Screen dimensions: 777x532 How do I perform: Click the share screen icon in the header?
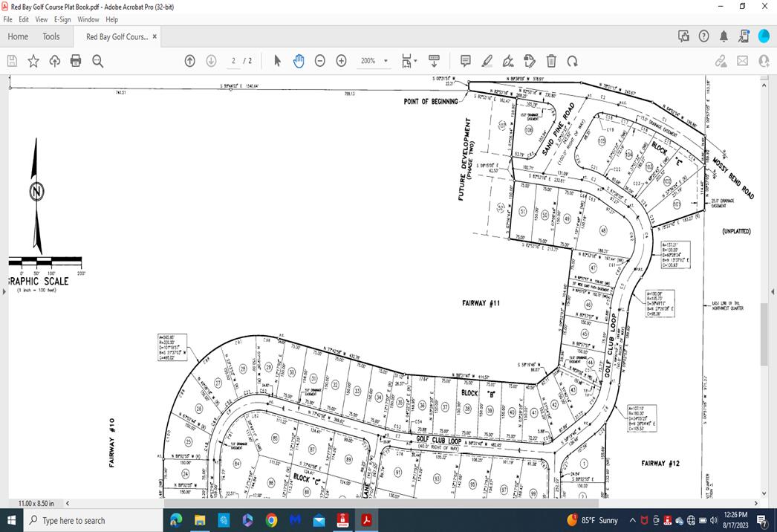pyautogui.click(x=684, y=36)
